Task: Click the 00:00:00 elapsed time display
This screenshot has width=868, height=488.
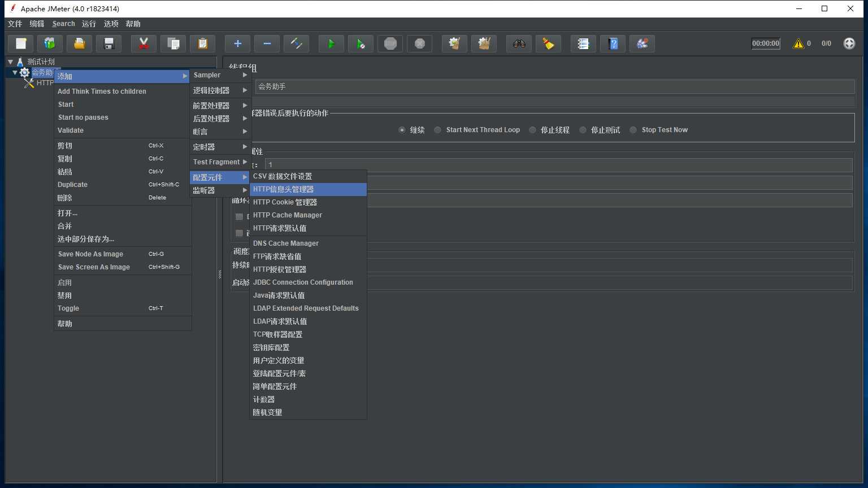Action: [766, 43]
